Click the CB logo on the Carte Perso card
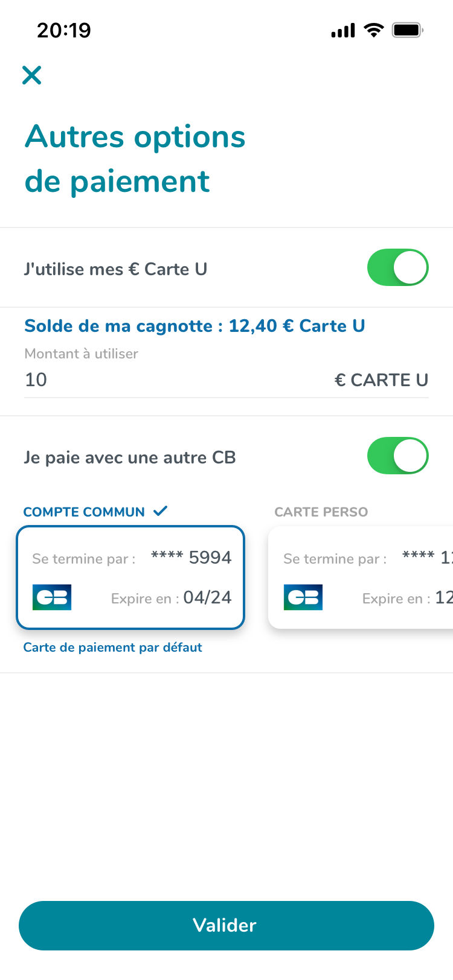This screenshot has width=453, height=980. click(303, 597)
